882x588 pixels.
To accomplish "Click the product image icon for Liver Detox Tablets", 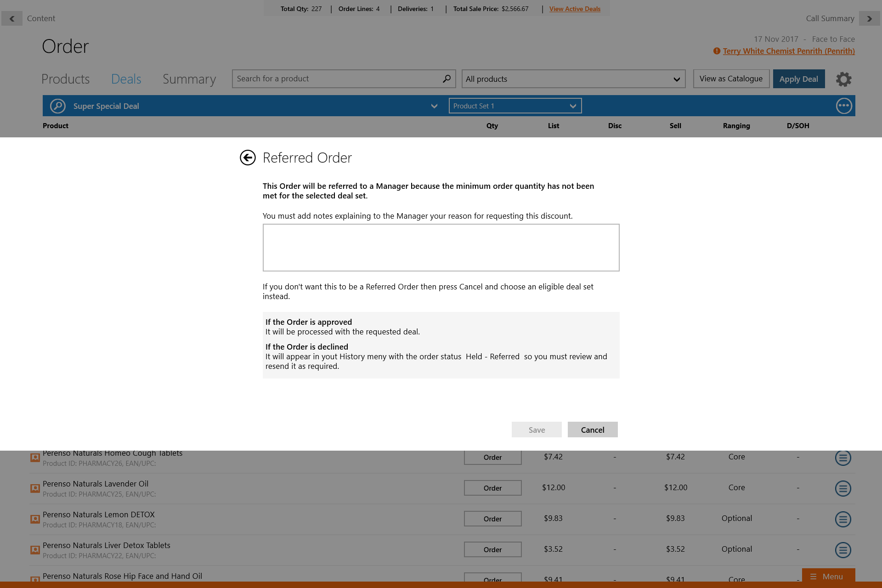I will pos(35,550).
